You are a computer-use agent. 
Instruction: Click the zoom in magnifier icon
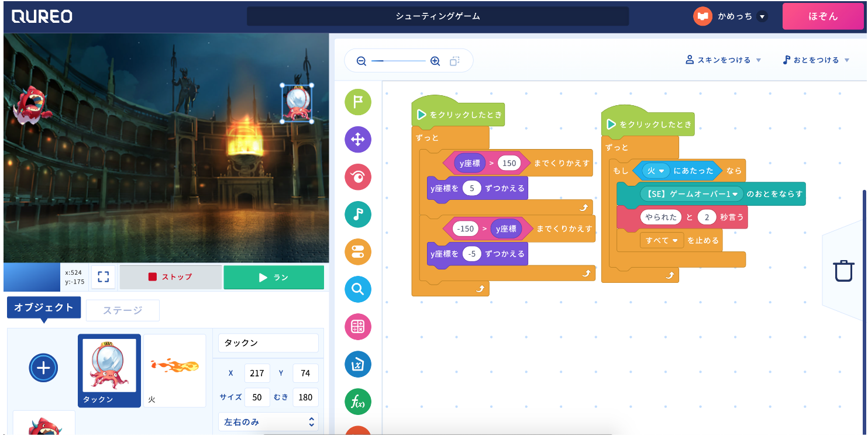tap(435, 61)
